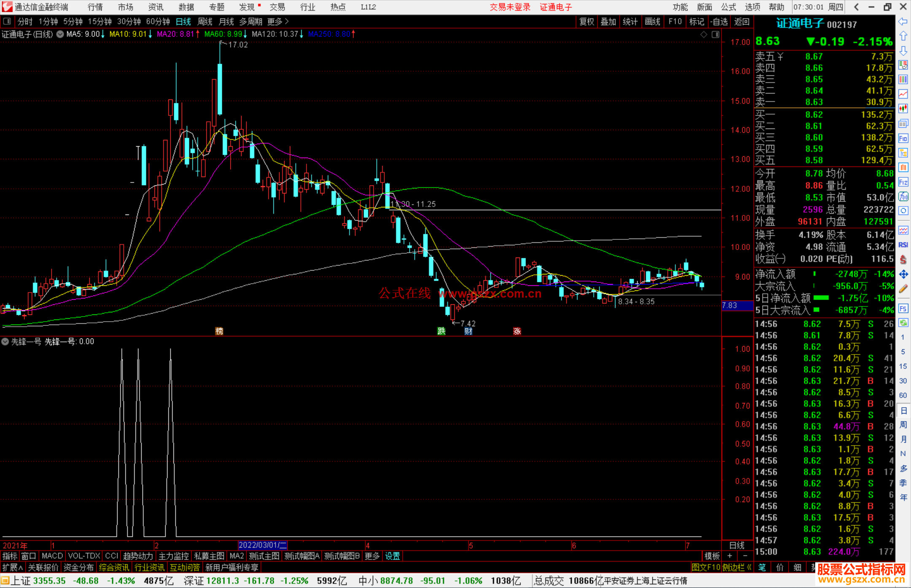911x588 pixels.
Task: Switch to the MACD indicator tab
Action: click(x=52, y=556)
